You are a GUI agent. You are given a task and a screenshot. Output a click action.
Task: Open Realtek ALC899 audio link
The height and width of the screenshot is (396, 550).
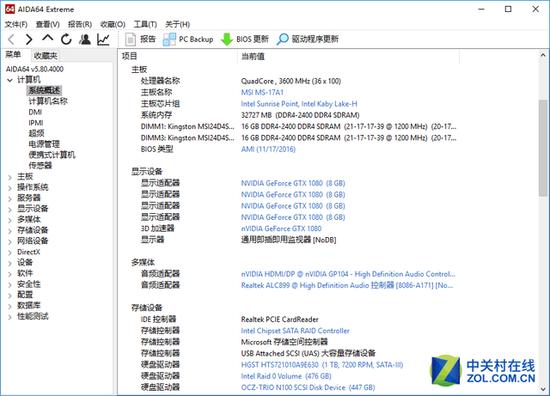(347, 286)
